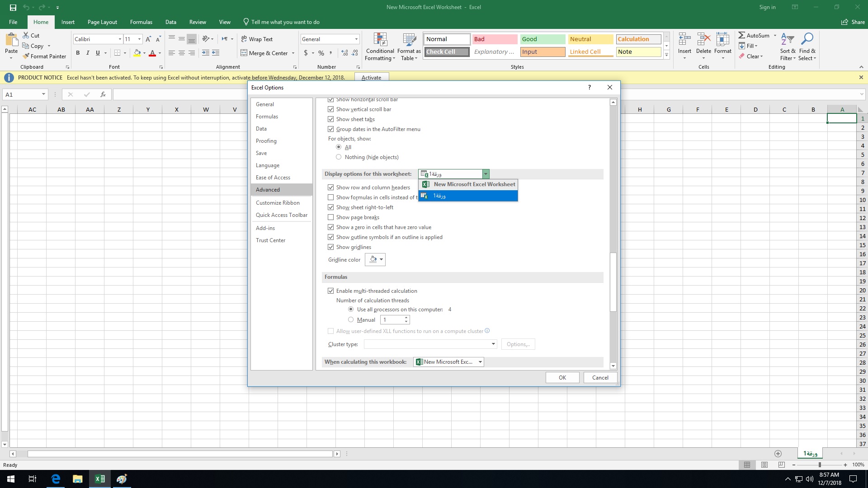This screenshot has height=488, width=868.
Task: Click the Sort & Filter icon
Action: pos(788,39)
